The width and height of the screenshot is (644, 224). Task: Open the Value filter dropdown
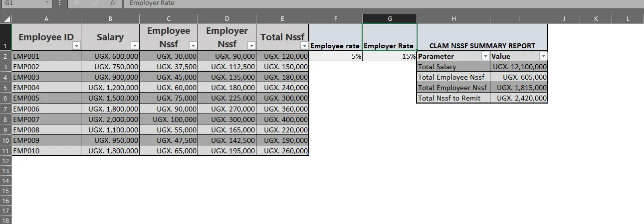point(543,56)
